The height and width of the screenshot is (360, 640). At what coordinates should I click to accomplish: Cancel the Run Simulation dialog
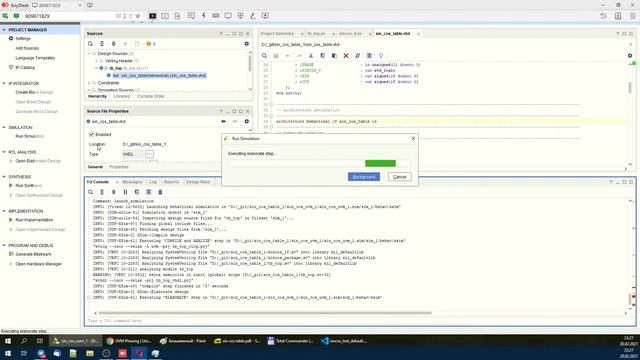coord(400,177)
